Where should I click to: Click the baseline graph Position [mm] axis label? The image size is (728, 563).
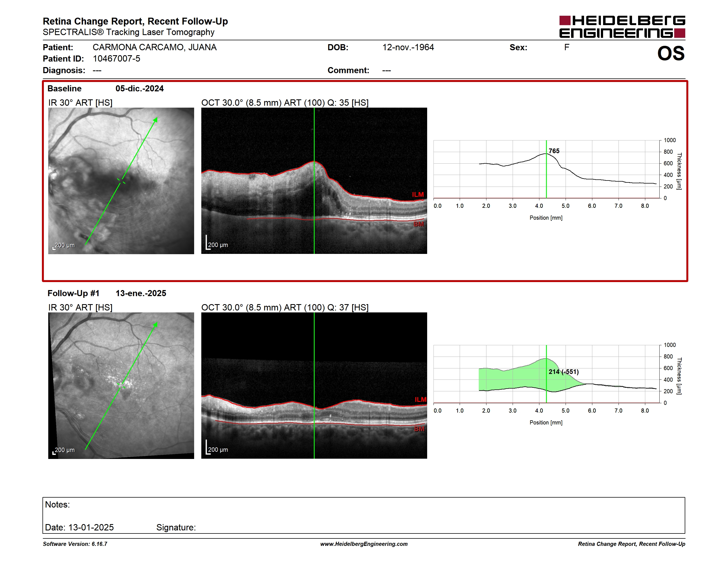click(x=546, y=218)
